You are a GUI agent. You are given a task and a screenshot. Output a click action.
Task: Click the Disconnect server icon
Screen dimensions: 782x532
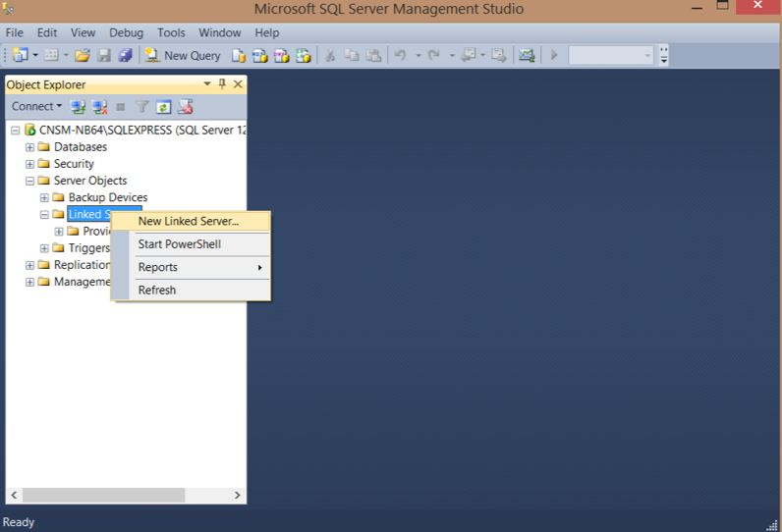pos(99,106)
